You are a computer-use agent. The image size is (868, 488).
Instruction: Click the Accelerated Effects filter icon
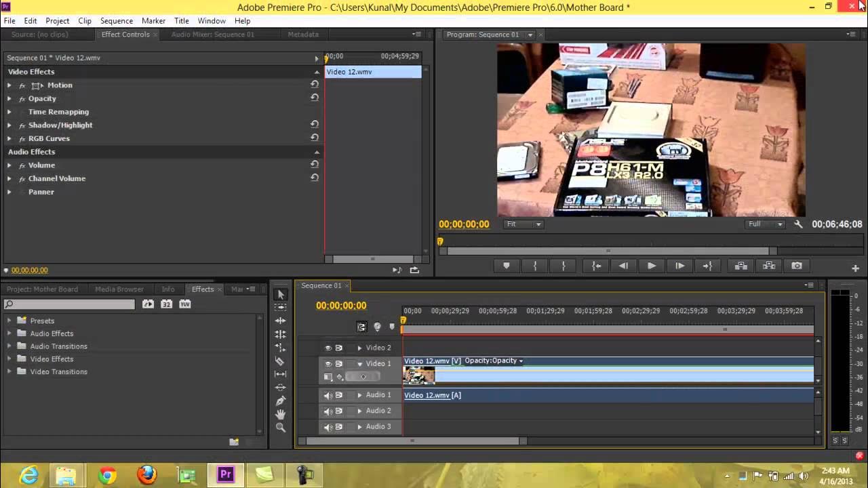(x=148, y=304)
